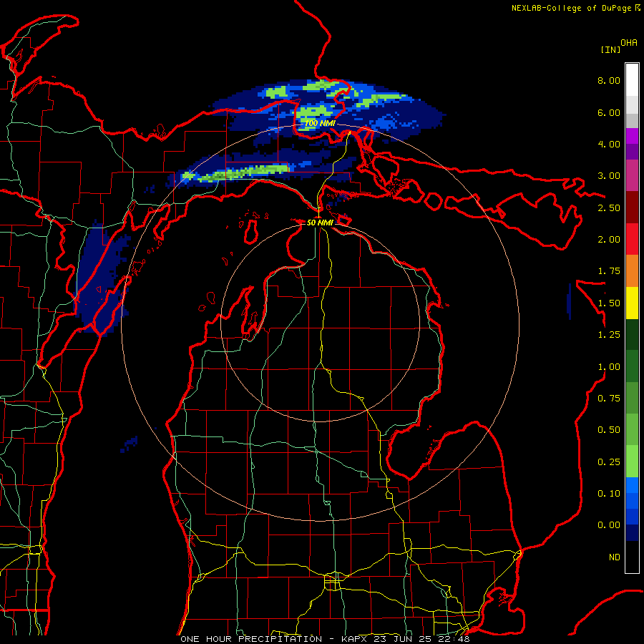Click the 4.00 legend value
644x644 pixels.
point(609,144)
